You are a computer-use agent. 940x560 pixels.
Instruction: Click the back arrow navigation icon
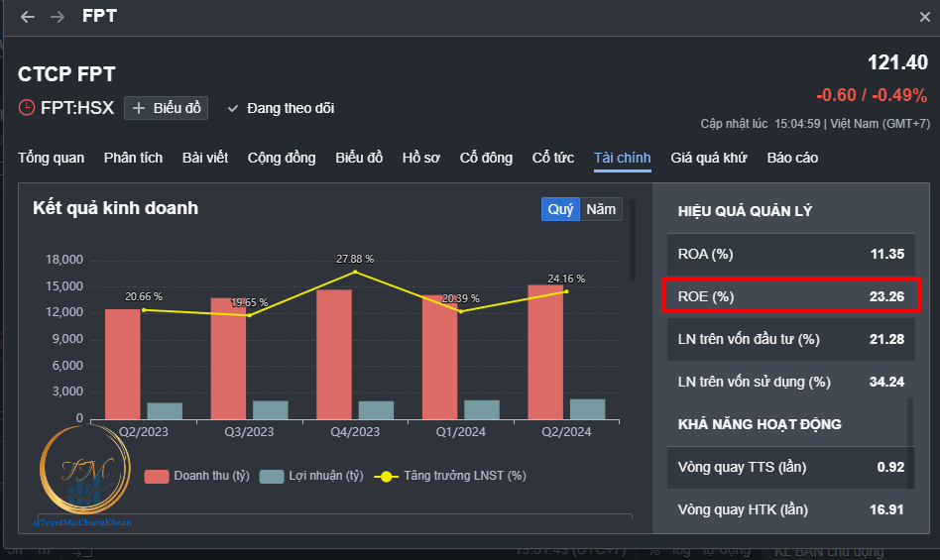click(x=28, y=17)
